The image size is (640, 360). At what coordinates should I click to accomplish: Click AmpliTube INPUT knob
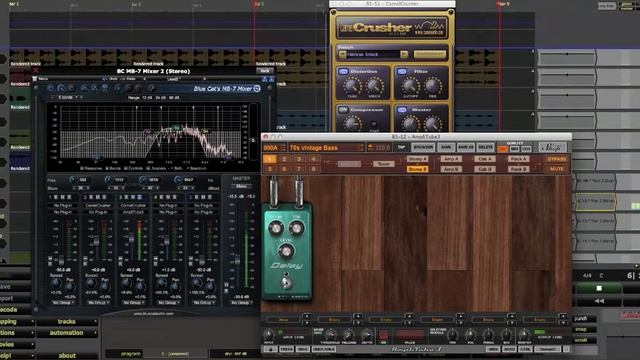coord(269,335)
